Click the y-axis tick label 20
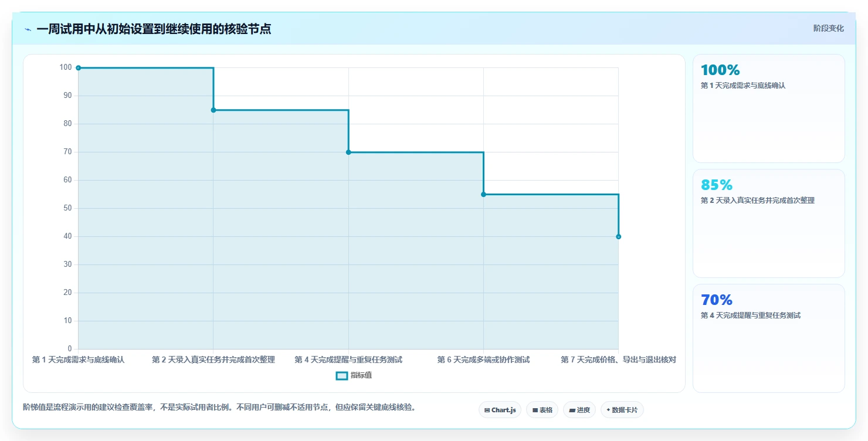The width and height of the screenshot is (868, 441). click(x=67, y=293)
